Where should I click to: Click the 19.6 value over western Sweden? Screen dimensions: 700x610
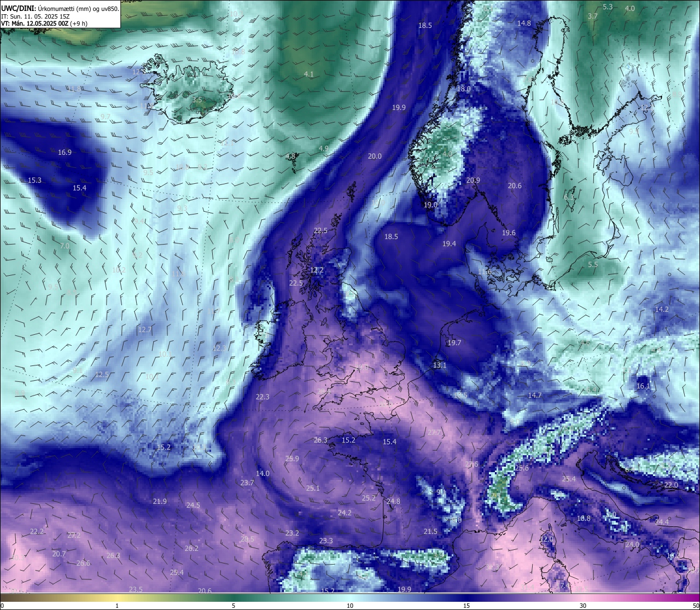tap(509, 233)
